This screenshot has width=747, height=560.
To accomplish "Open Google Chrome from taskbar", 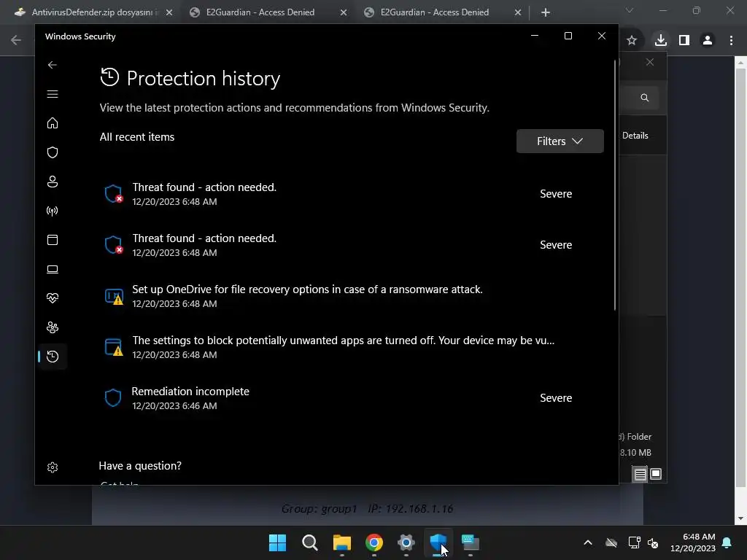I will [x=374, y=542].
